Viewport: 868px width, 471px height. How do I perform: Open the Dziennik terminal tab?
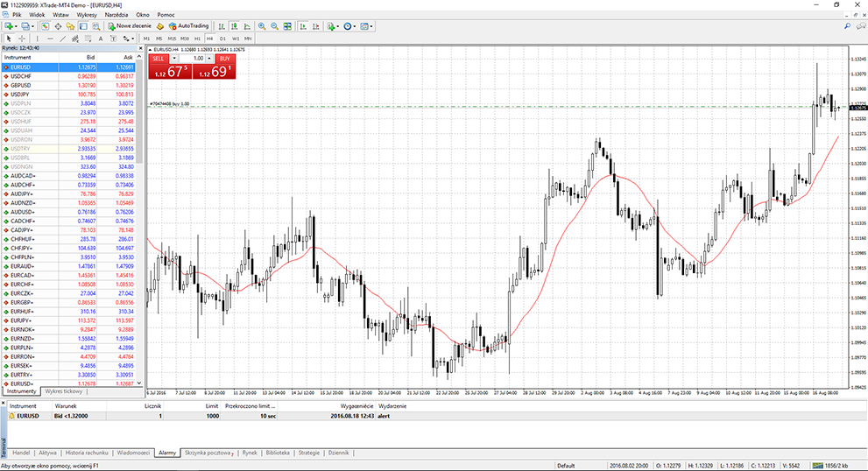[x=338, y=453]
